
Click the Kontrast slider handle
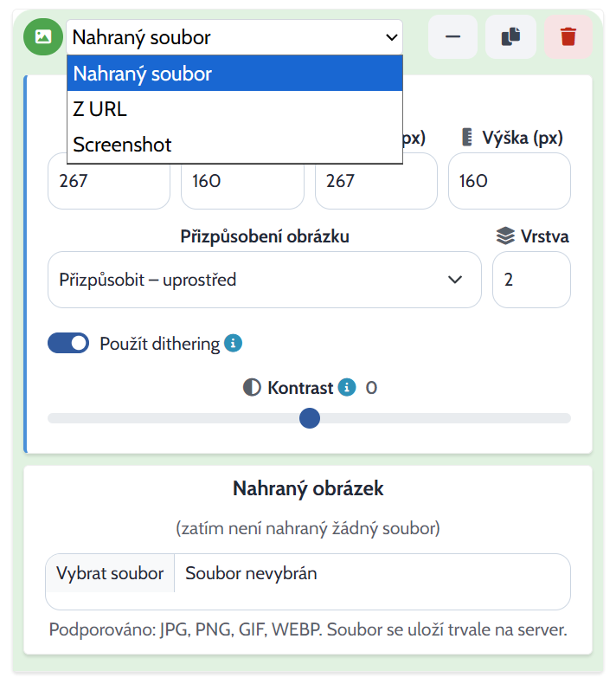(x=310, y=418)
